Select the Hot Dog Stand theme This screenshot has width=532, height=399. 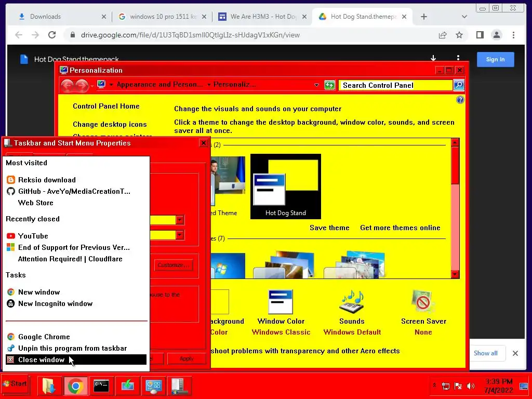point(286,187)
